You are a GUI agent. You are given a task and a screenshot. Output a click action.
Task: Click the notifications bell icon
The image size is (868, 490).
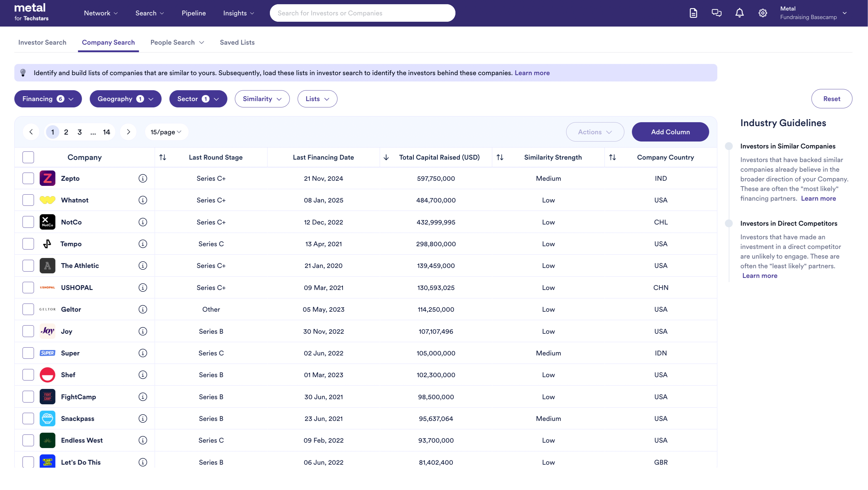(739, 13)
